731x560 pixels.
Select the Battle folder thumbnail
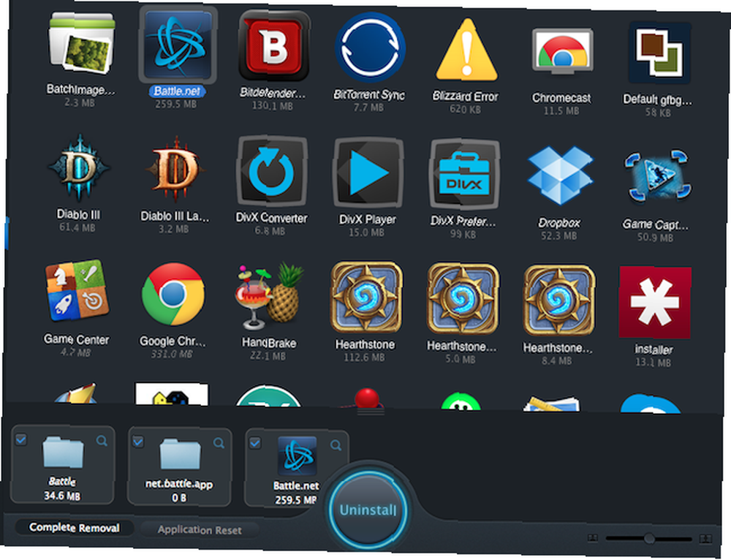coord(63,451)
